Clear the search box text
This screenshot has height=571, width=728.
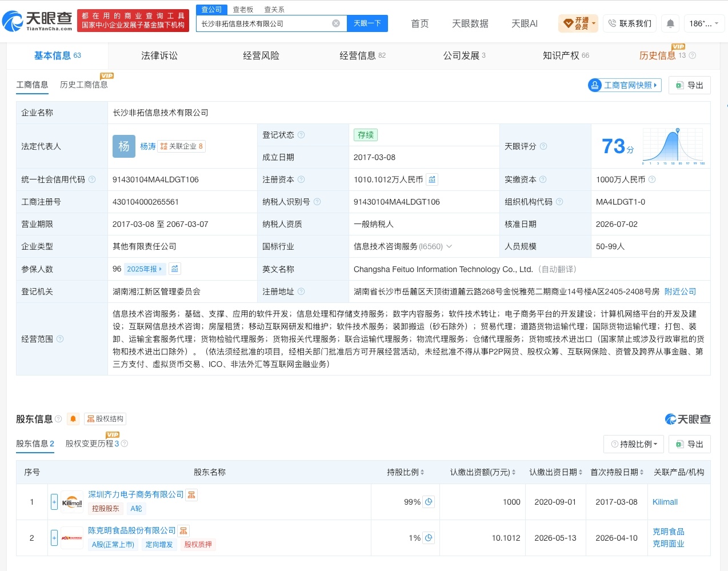coord(336,23)
